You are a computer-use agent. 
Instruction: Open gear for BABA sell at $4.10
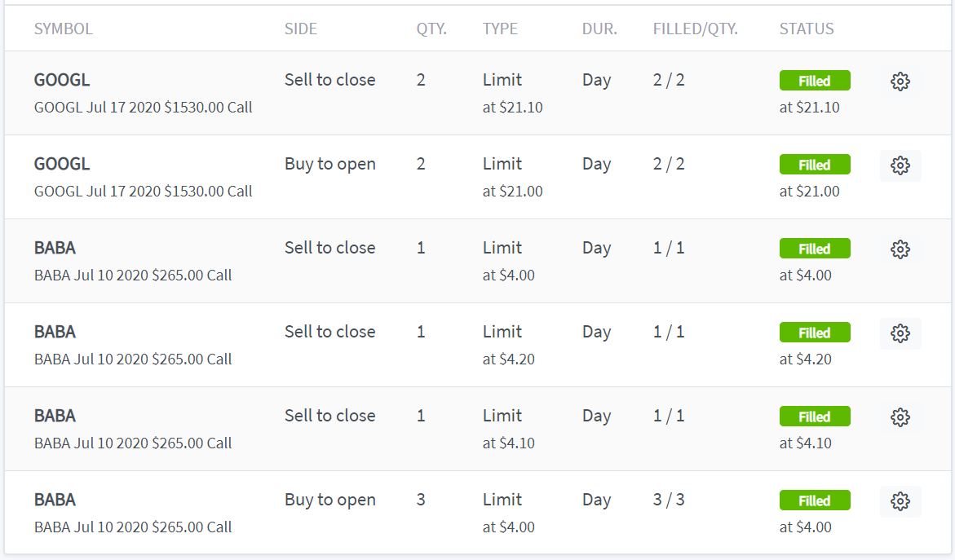tap(900, 417)
